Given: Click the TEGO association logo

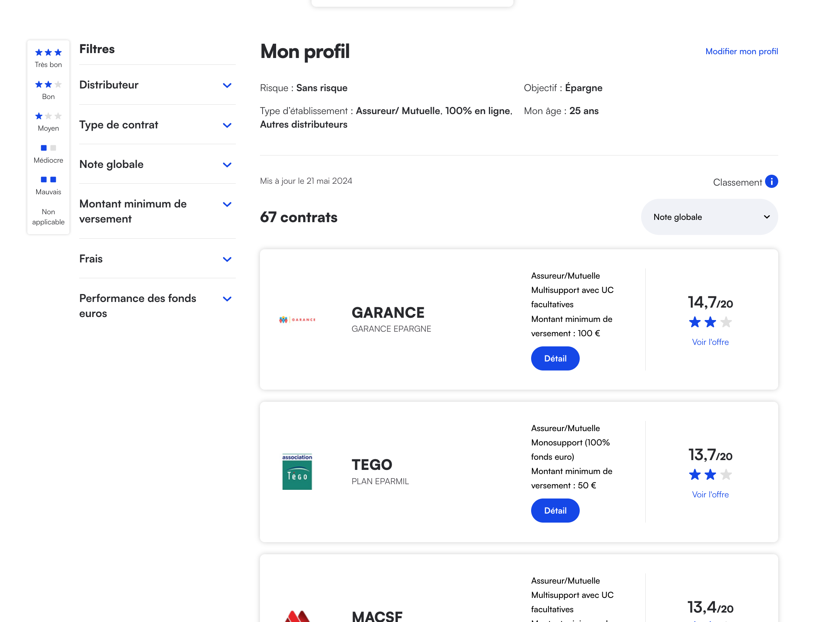Looking at the screenshot, I should click(297, 472).
